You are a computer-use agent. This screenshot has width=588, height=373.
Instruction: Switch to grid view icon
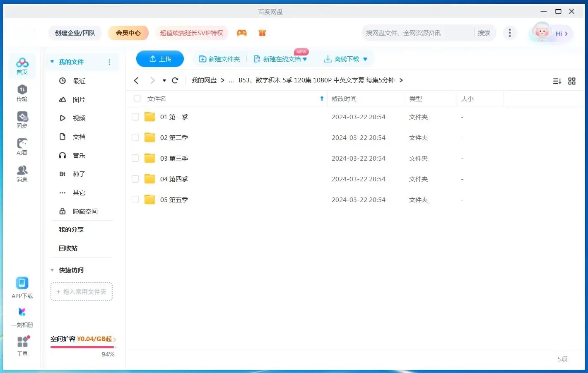(x=571, y=81)
